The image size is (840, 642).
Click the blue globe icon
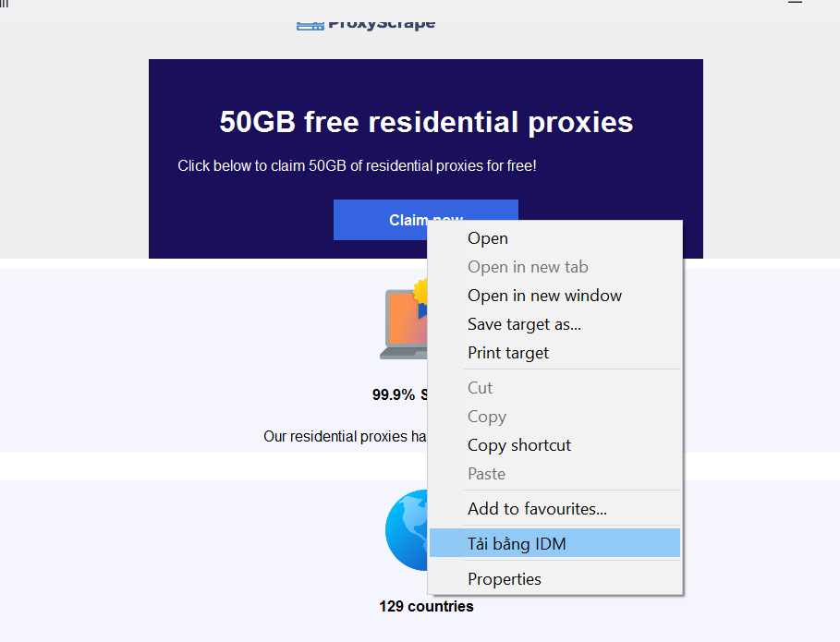point(407,531)
